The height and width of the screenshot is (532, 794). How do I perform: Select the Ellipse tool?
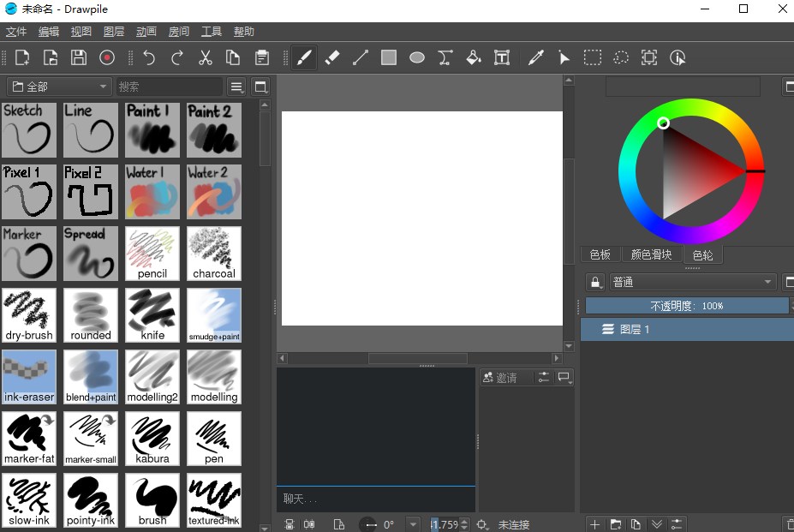click(416, 57)
